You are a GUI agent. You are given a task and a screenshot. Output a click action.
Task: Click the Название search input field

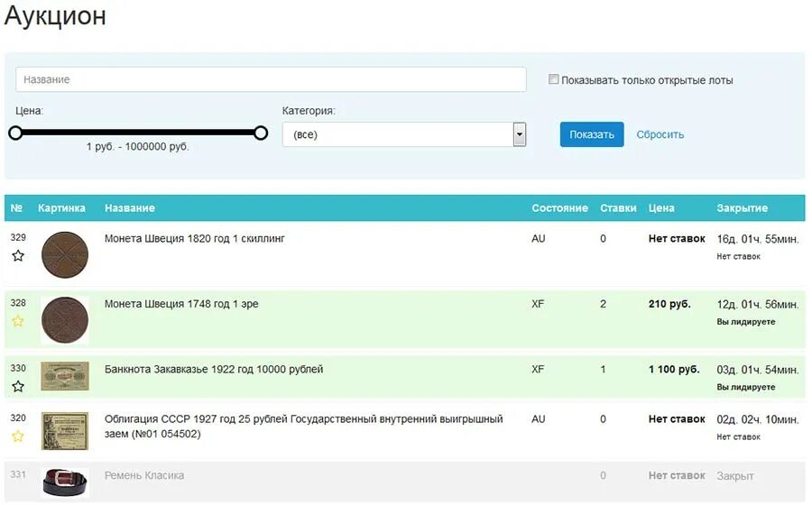tap(271, 79)
